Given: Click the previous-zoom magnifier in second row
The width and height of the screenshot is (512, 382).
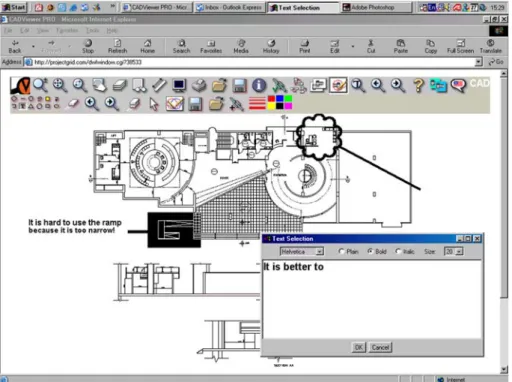Looking at the screenshot, I should pyautogui.click(x=91, y=104).
